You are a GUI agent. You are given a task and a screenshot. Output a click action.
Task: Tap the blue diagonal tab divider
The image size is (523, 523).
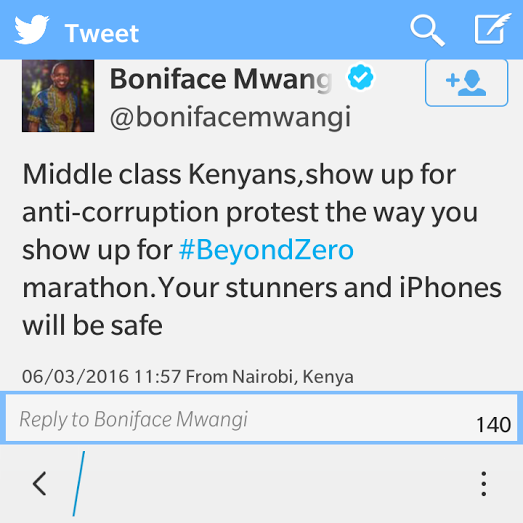[79, 483]
